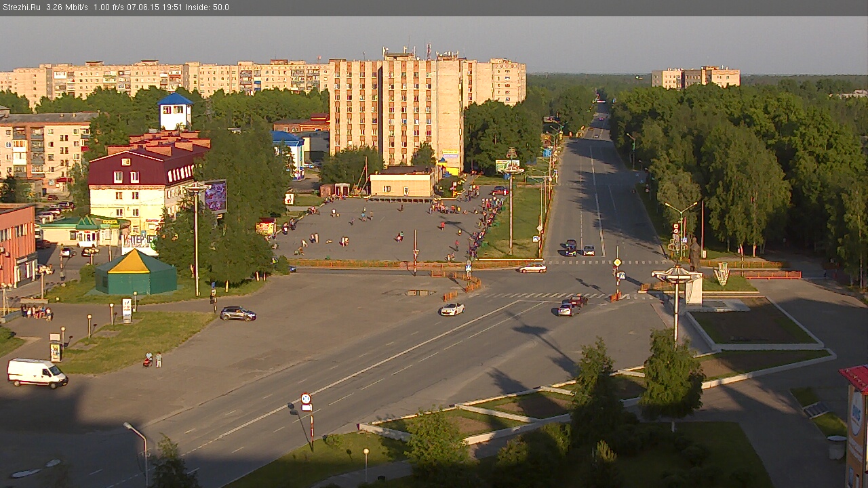Click the Strezhi.Ru overlay label
The width and height of the screenshot is (868, 488).
[x=21, y=7]
